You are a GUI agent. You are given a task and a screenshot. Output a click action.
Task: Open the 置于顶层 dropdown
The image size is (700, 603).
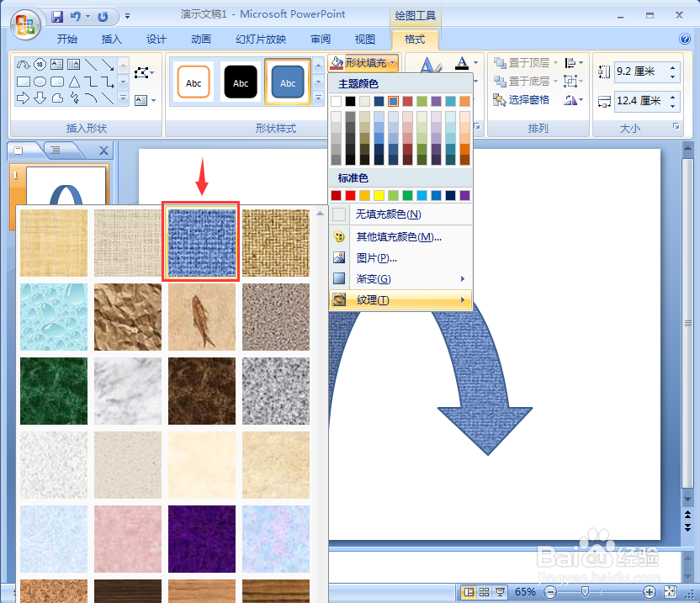(525, 63)
